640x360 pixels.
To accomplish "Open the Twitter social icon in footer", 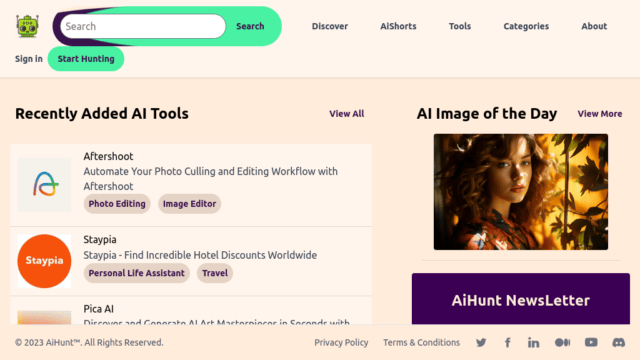I will [481, 342].
